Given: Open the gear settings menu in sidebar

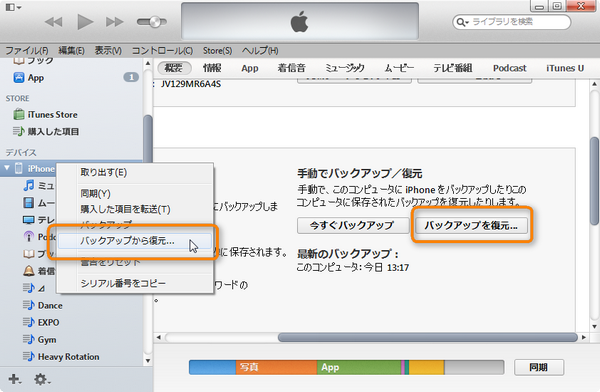Looking at the screenshot, I should pos(41,379).
